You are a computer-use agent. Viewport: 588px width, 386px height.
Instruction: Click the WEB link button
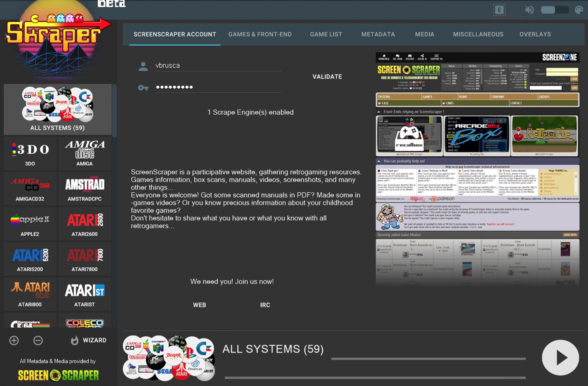click(199, 305)
